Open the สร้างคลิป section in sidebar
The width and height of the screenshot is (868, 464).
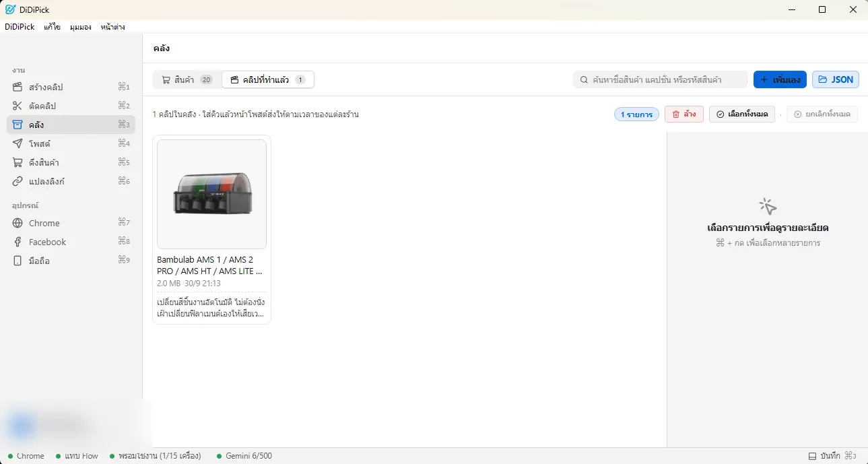(x=71, y=87)
